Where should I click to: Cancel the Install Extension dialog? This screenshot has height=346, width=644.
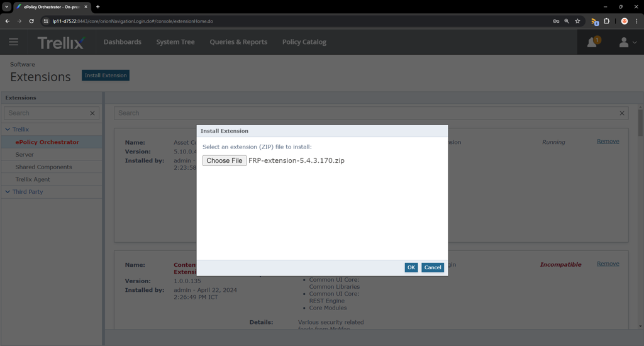click(x=433, y=267)
